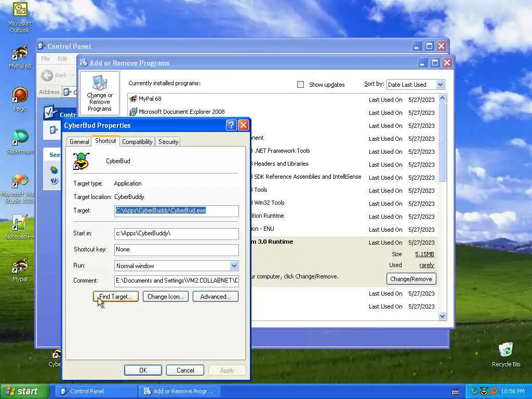Open the Recycle Bin
Image resolution: width=532 pixels, height=399 pixels.
506,354
